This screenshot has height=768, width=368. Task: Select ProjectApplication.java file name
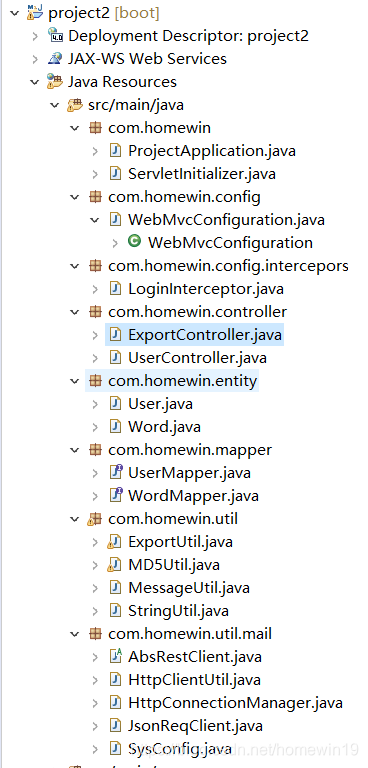coord(212,151)
